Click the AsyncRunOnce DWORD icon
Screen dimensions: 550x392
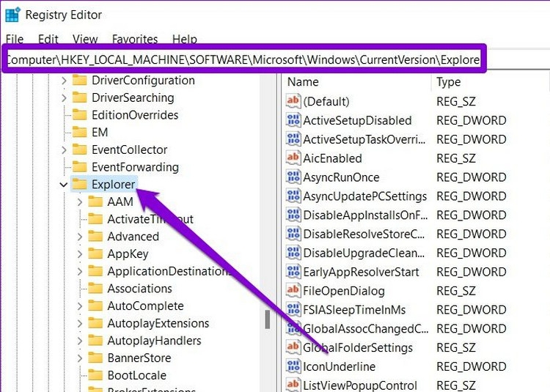point(293,177)
